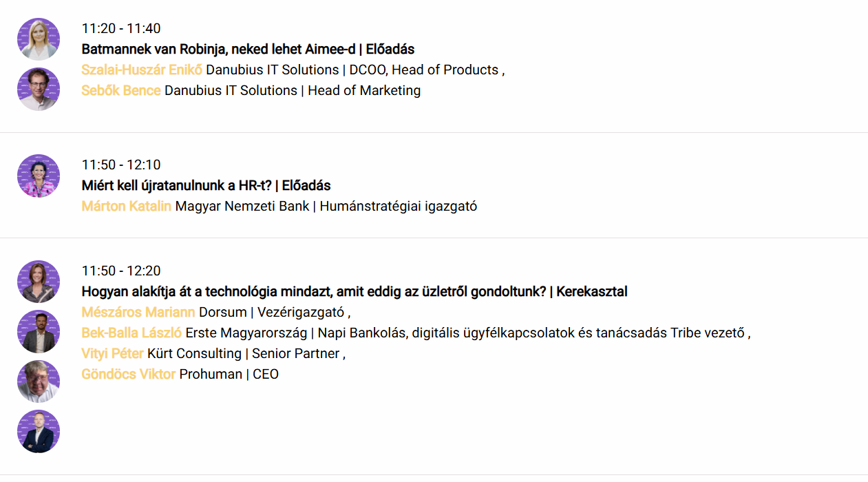This screenshot has height=482, width=868.
Task: Select the 11:50 - 12:10 time label
Action: 121,165
